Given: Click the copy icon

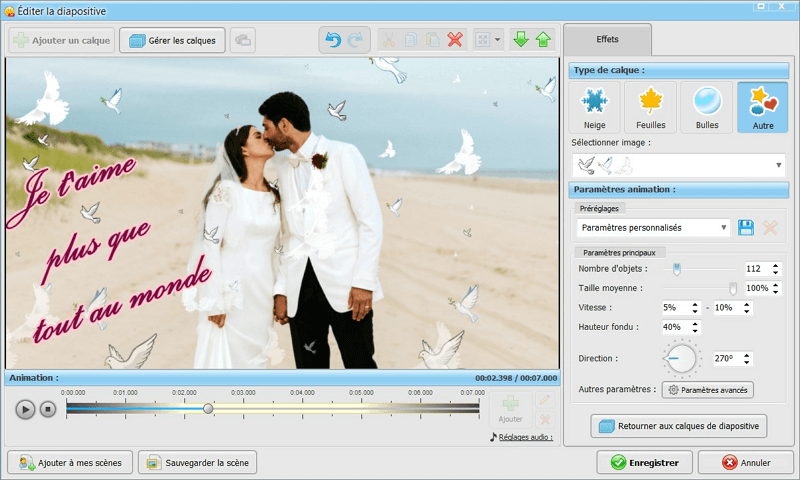Looking at the screenshot, I should coord(411,40).
